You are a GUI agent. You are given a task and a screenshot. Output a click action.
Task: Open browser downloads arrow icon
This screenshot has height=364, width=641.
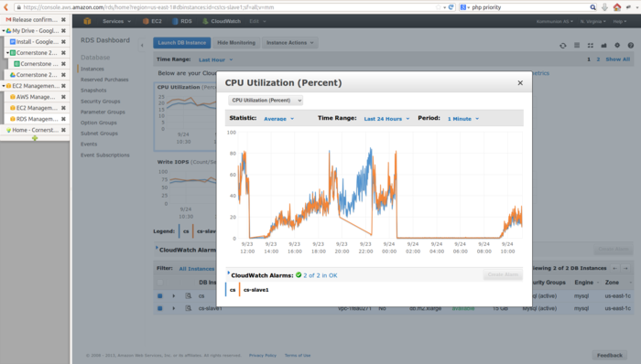click(605, 7)
